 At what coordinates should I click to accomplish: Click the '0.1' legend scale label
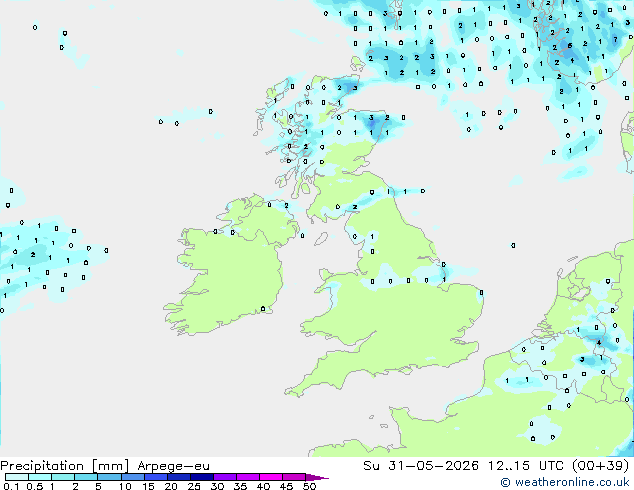[10, 486]
